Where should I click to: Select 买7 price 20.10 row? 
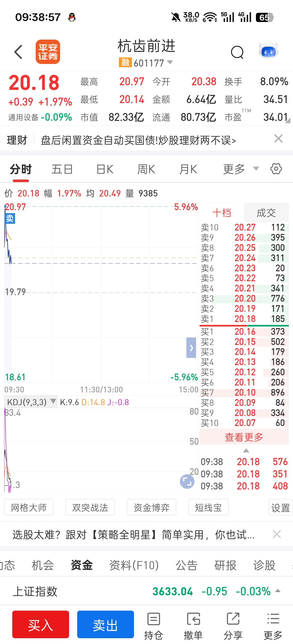(244, 392)
